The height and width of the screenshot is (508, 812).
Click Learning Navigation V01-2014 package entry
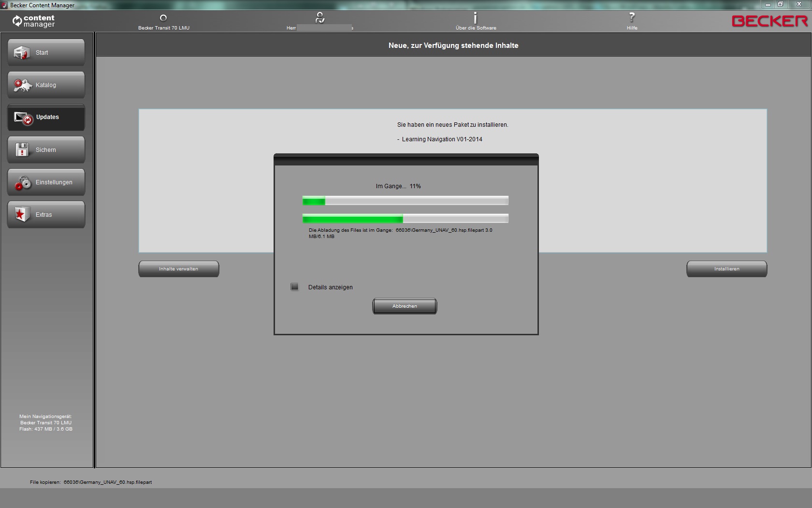(442, 139)
